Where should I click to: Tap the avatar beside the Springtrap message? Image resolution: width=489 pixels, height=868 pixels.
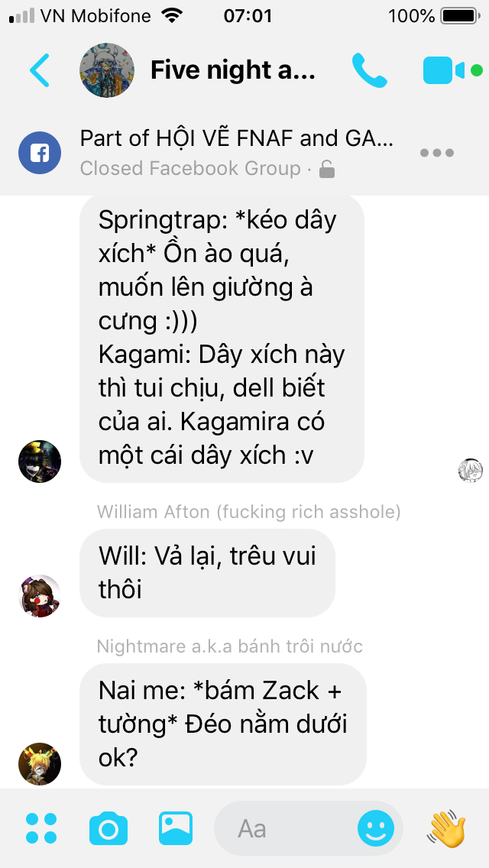[x=39, y=462]
